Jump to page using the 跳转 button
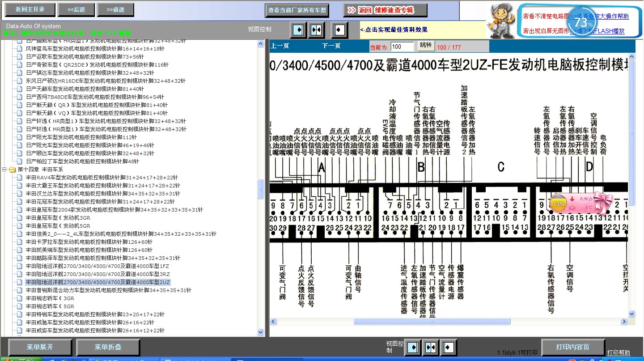This screenshot has height=361, width=644. pos(426,46)
